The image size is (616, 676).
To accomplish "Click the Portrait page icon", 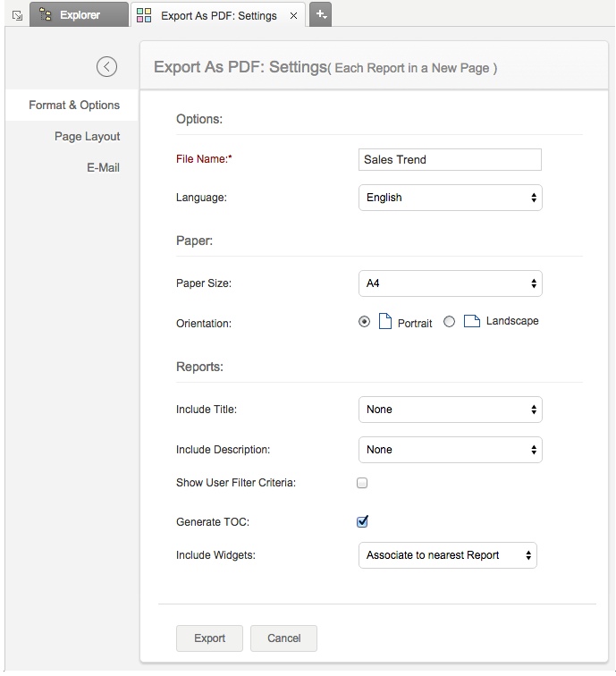I will 385,322.
